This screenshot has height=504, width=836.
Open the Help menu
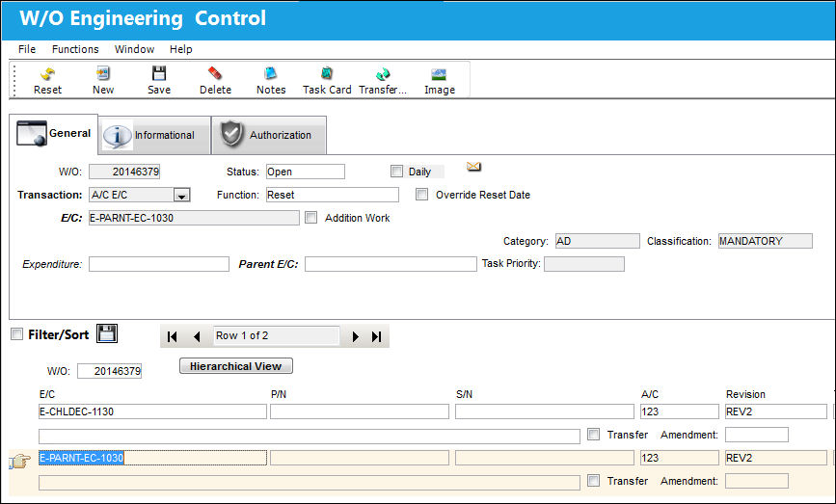tap(180, 49)
